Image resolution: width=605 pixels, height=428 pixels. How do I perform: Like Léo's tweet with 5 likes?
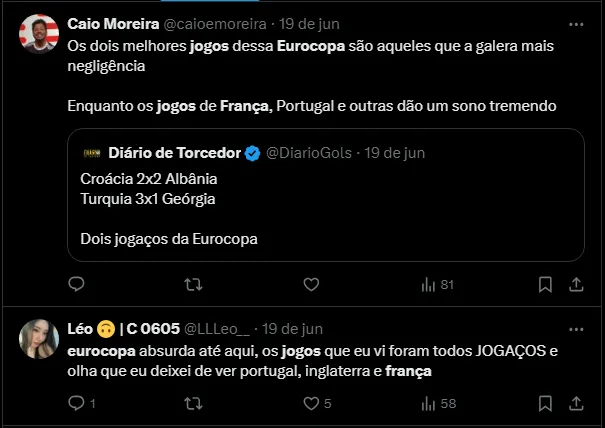[311, 404]
